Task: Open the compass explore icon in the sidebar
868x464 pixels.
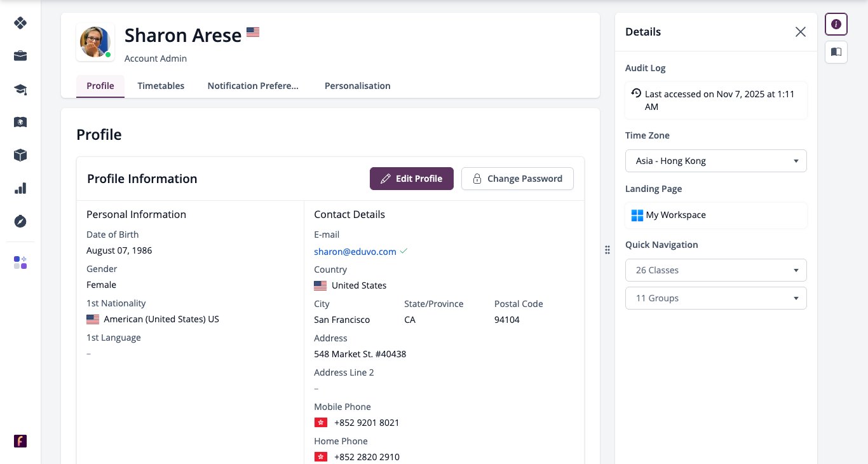Action: (20, 221)
